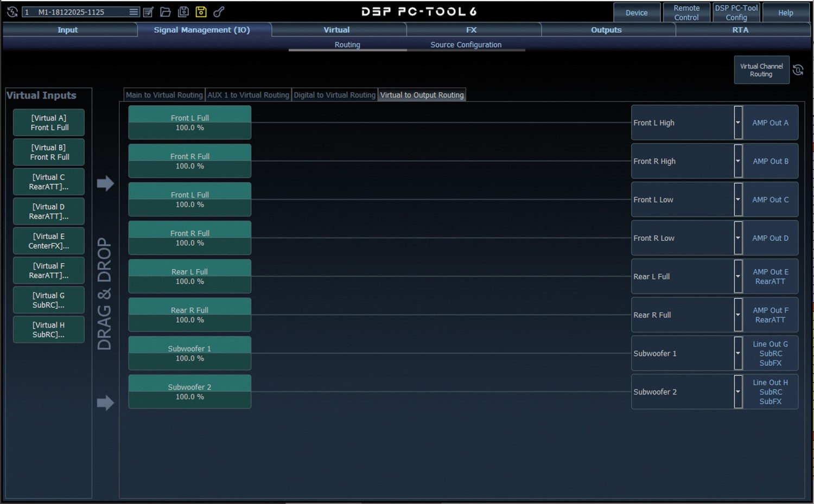
Task: Click the Virtual Channel Routing button
Action: 761,70
